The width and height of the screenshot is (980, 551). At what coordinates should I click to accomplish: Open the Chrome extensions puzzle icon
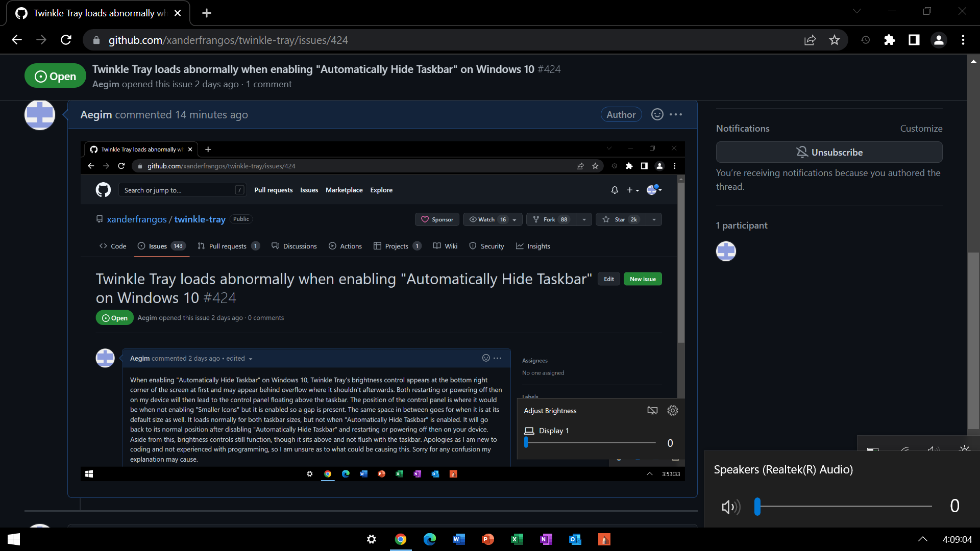click(x=889, y=40)
